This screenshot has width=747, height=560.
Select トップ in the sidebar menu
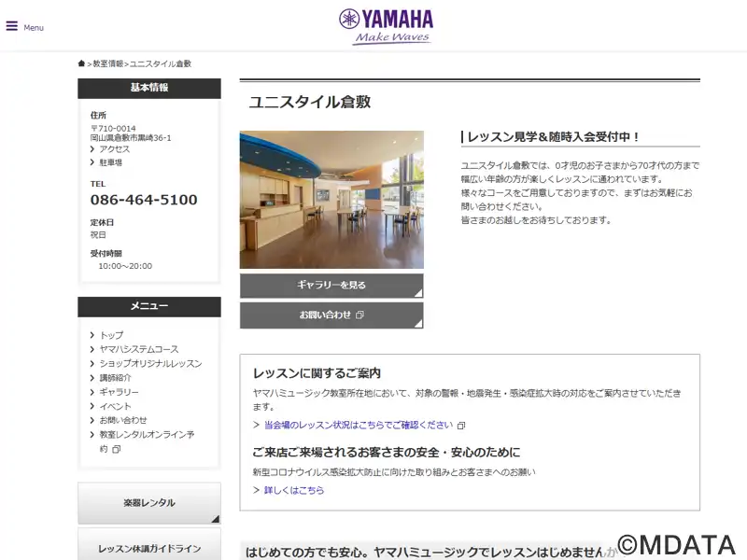111,335
